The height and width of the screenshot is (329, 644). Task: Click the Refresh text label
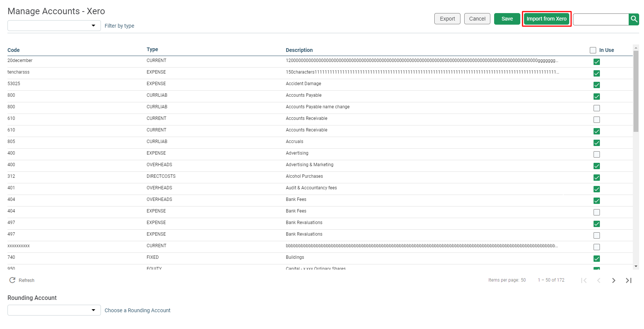pyautogui.click(x=27, y=280)
